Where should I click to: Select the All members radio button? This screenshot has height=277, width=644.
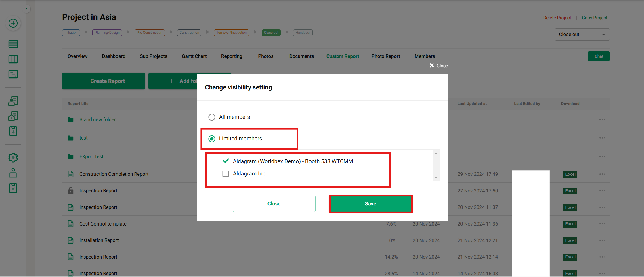click(x=212, y=117)
